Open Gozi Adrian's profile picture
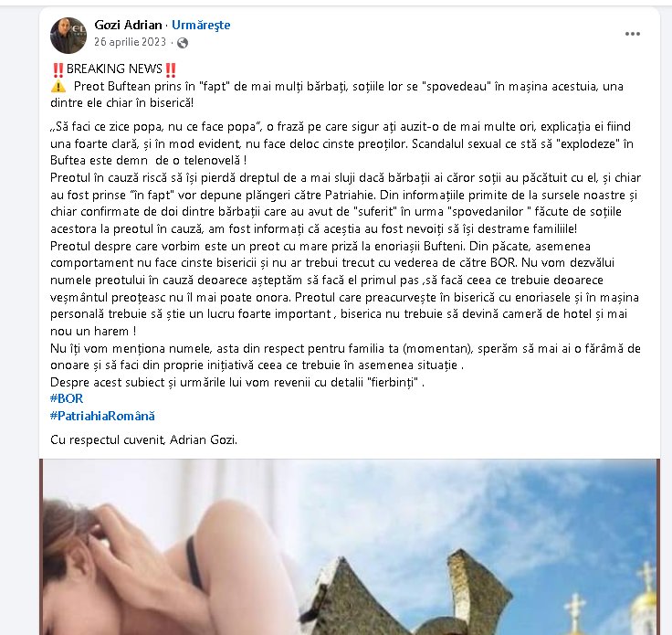This screenshot has height=635, width=672. click(68, 35)
